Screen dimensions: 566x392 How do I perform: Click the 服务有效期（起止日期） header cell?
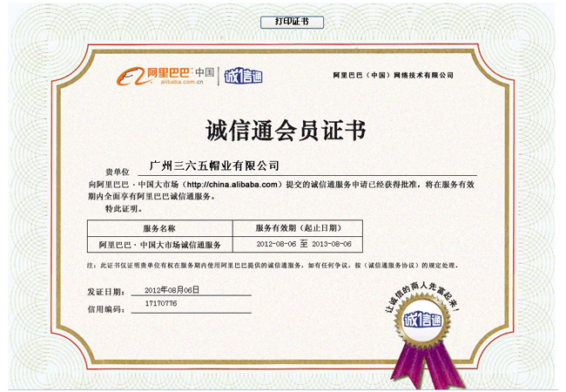[x=298, y=228]
